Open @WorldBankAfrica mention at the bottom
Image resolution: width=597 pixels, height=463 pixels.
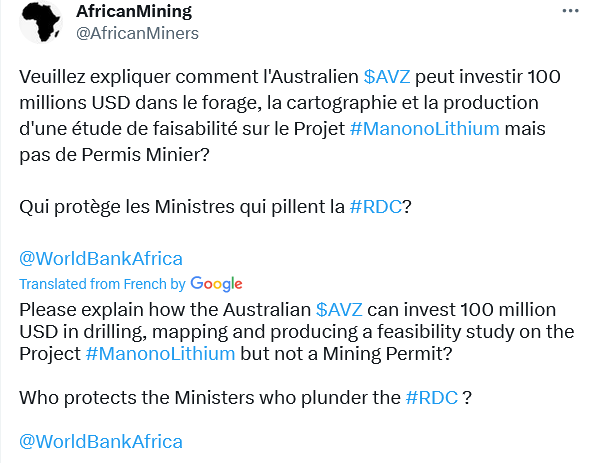[x=101, y=442]
